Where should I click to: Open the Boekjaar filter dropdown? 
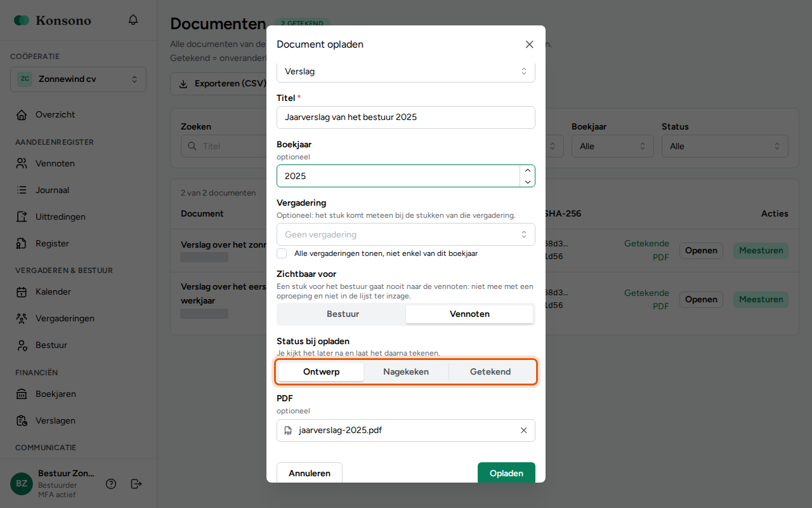tap(612, 146)
